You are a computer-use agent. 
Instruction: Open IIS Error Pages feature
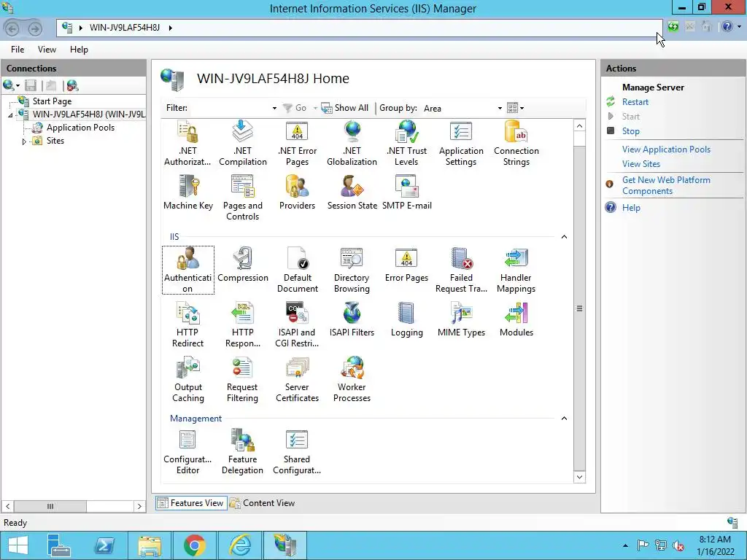[407, 265]
